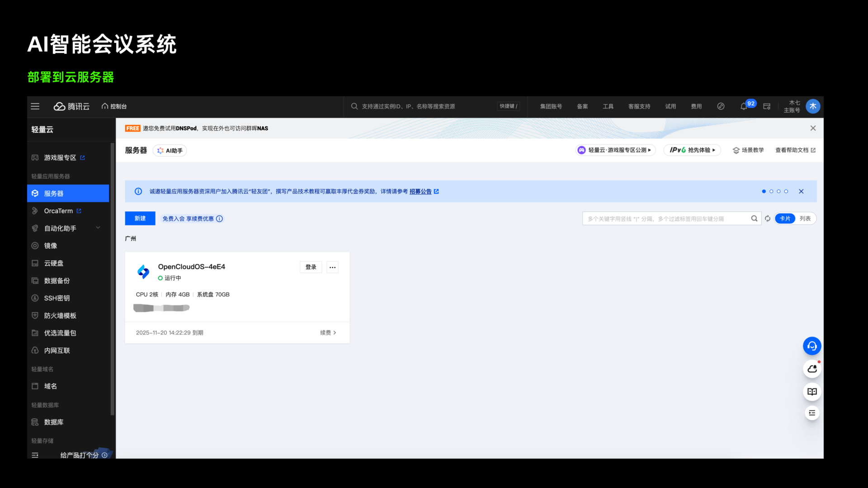The height and width of the screenshot is (488, 868).
Task: Select SSH密钥 in the sidebar
Action: click(x=57, y=298)
